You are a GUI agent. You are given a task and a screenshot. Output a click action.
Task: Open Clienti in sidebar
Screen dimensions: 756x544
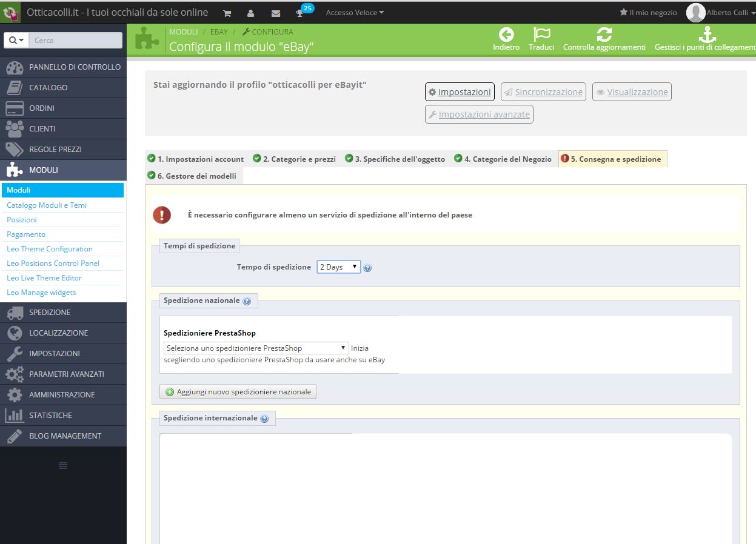click(63, 129)
